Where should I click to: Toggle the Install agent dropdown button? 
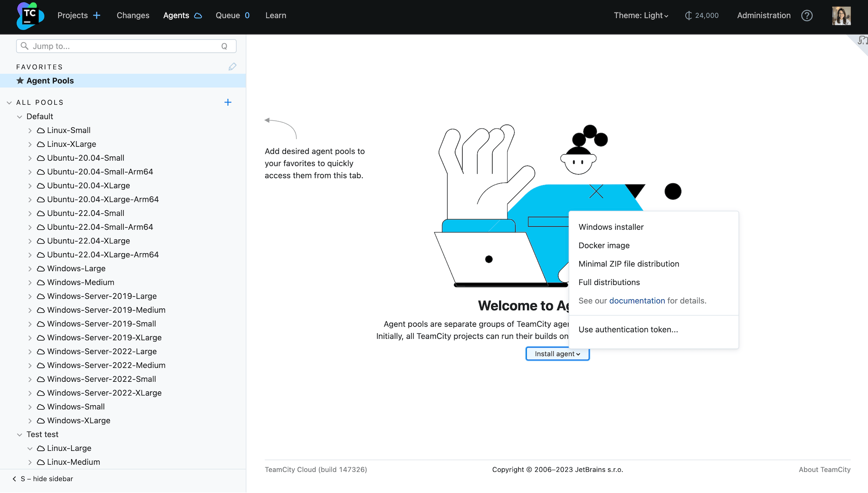[557, 354]
